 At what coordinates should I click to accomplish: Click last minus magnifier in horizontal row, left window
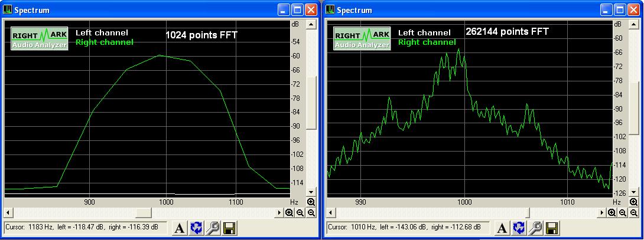point(311,212)
